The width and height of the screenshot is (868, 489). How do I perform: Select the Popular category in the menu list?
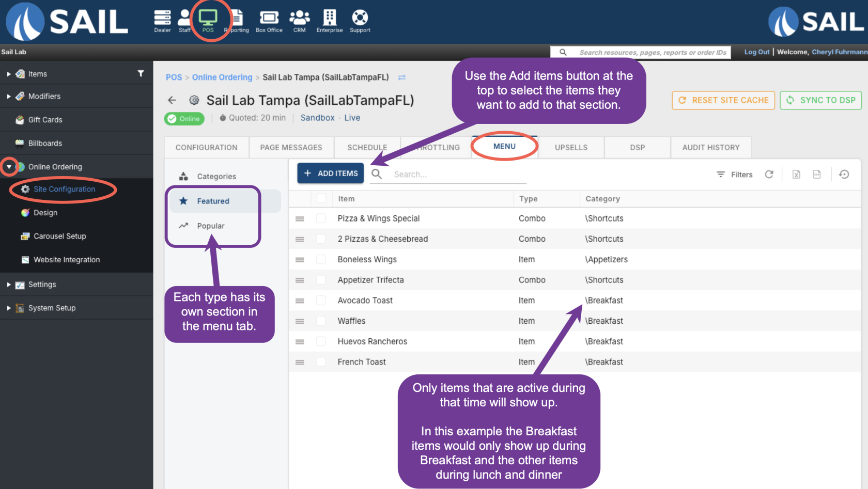[x=225, y=226]
